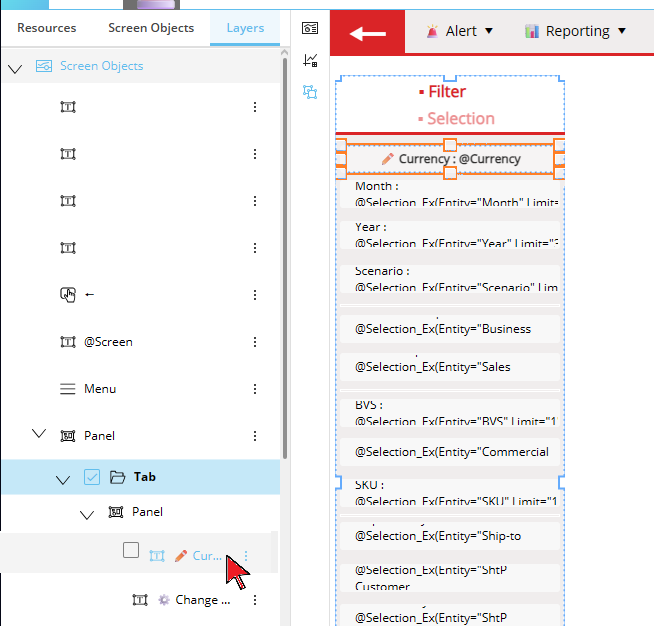
Task: Select the @Screen label layer
Action: (x=108, y=342)
